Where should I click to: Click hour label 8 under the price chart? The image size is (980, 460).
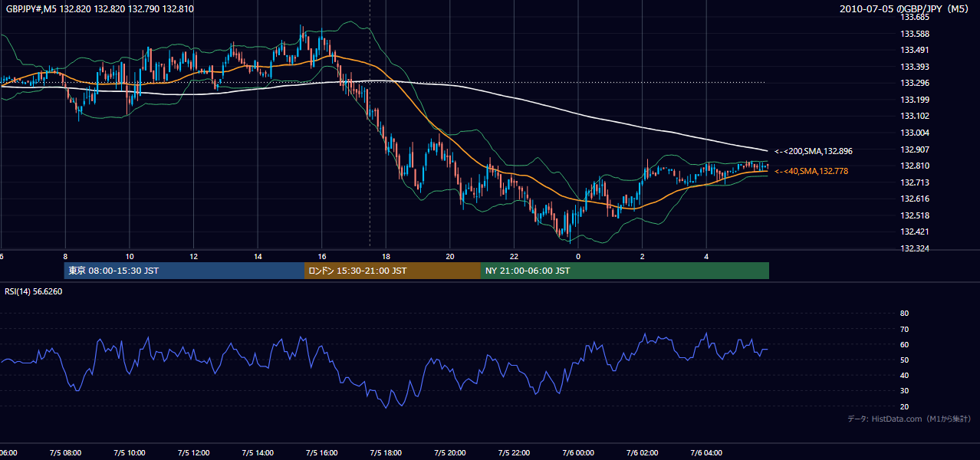pyautogui.click(x=65, y=257)
